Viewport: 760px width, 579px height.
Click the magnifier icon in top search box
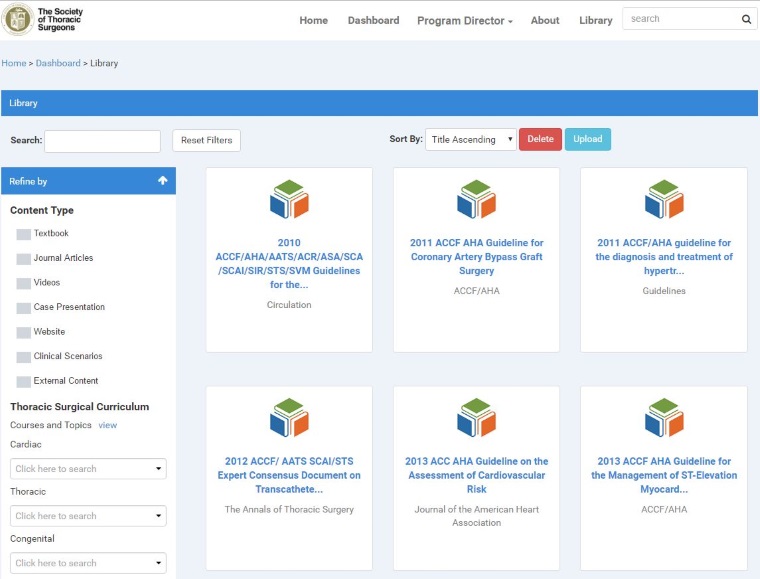(x=746, y=19)
